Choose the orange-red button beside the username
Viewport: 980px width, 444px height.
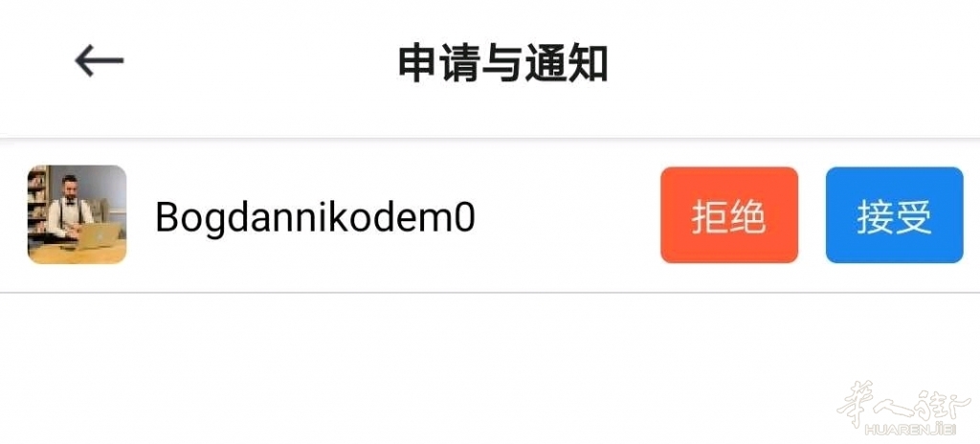(x=728, y=215)
